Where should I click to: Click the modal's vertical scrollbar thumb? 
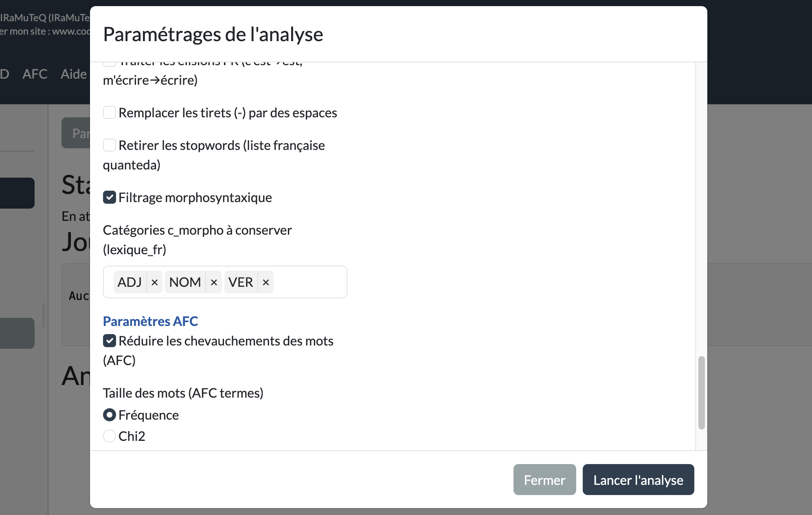click(701, 392)
